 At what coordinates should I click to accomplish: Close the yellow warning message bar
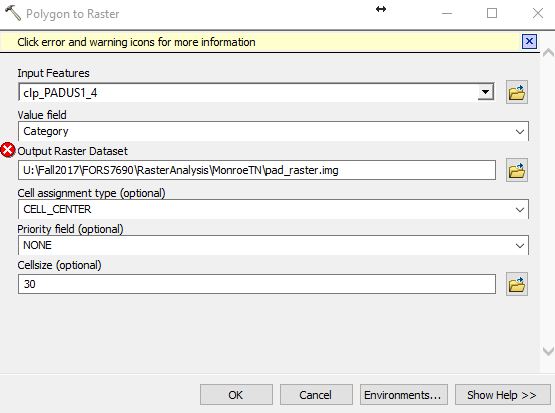(x=529, y=42)
